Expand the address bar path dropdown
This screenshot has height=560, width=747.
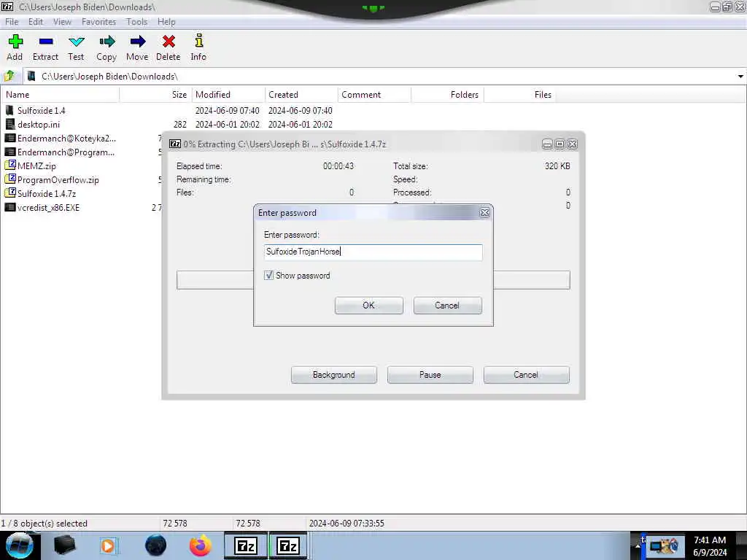pyautogui.click(x=740, y=76)
